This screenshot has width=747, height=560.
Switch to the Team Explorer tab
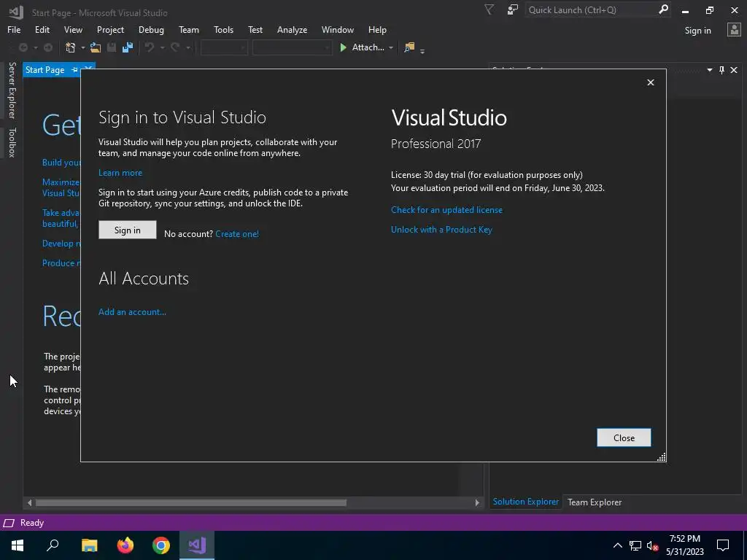[594, 502]
